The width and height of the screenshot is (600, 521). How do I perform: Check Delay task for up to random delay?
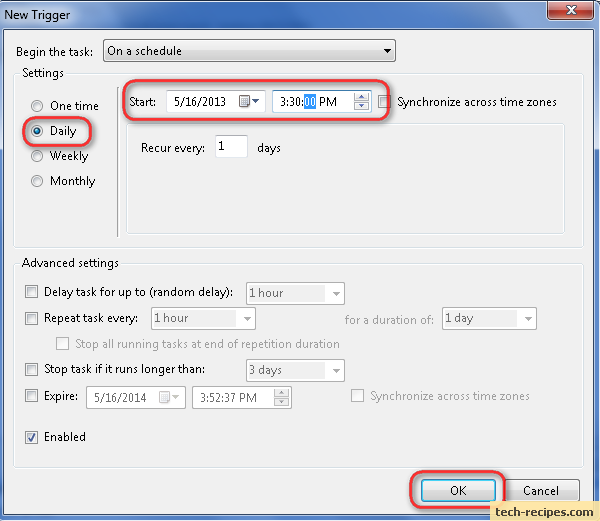31,291
